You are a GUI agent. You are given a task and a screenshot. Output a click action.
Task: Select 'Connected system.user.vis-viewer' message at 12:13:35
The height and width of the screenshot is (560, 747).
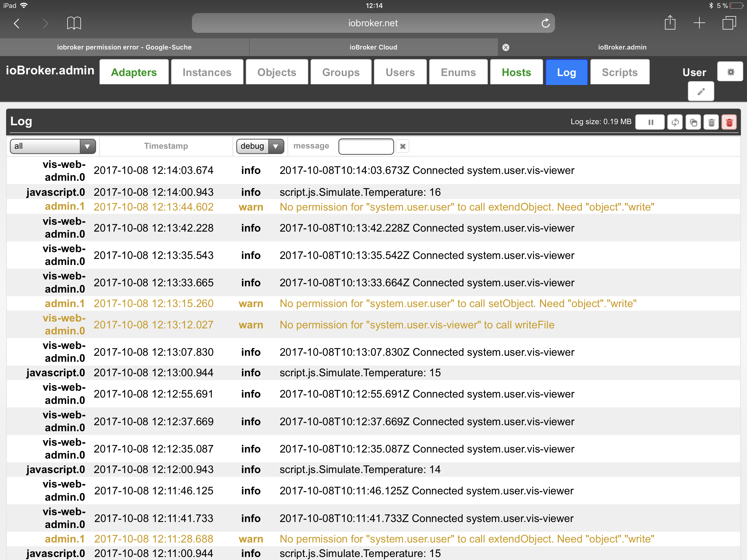(427, 255)
